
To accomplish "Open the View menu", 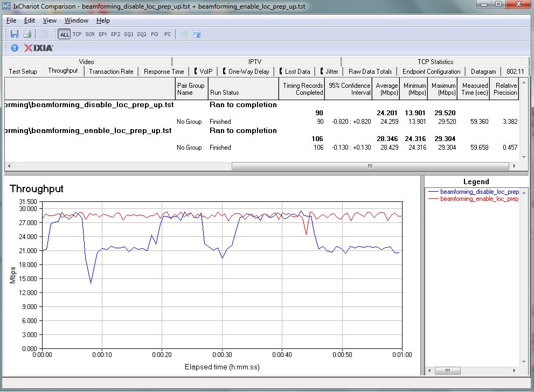I will click(x=50, y=20).
